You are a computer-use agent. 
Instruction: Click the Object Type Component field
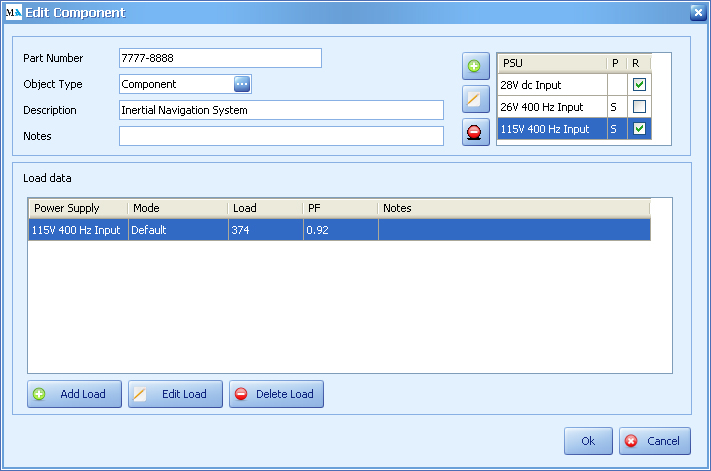click(x=176, y=84)
